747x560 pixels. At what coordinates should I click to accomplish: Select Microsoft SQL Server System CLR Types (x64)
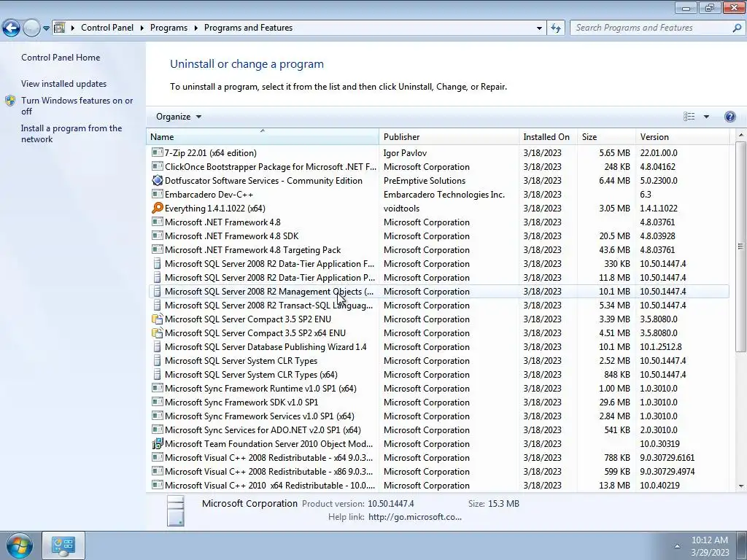coord(438,374)
